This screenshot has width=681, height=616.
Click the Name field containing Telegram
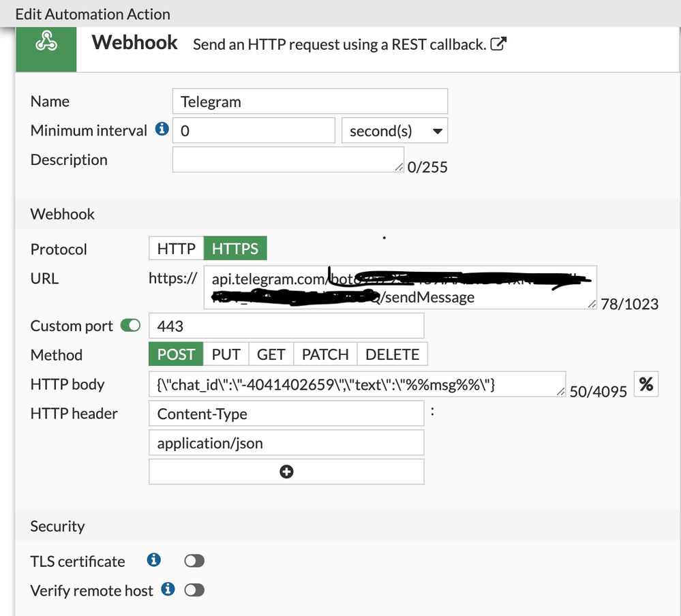tap(310, 102)
